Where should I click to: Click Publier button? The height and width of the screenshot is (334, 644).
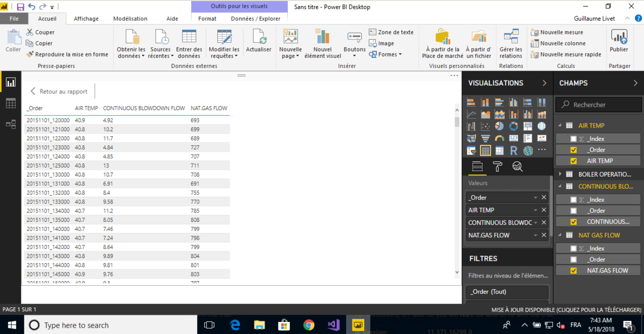coord(619,41)
